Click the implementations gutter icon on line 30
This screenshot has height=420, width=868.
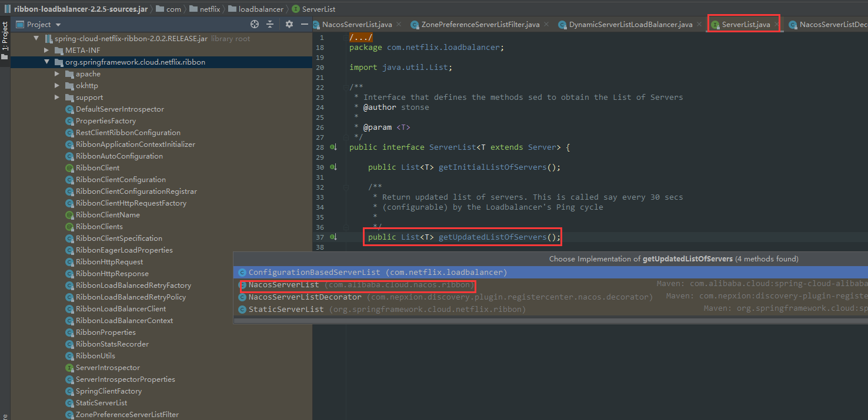[x=333, y=167]
